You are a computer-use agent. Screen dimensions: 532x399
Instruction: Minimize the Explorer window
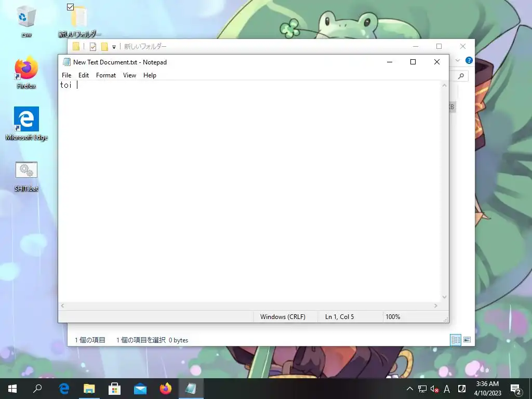[416, 46]
